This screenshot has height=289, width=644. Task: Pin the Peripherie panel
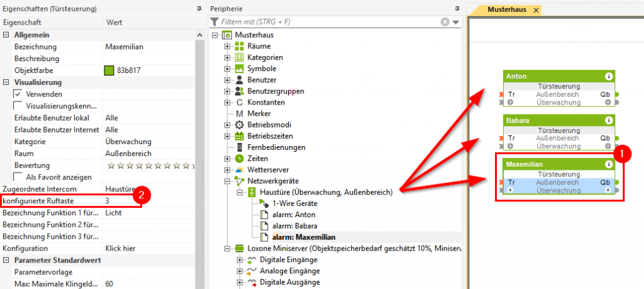457,9
